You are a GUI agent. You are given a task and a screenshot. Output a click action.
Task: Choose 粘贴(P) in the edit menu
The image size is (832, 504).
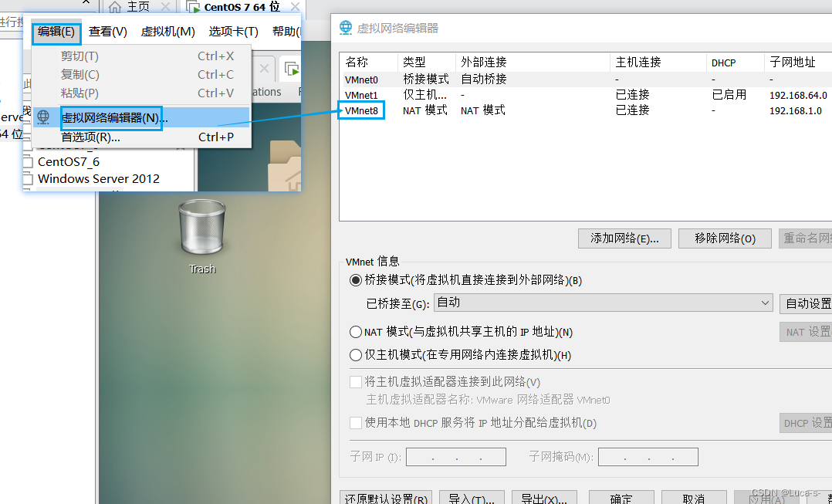(142, 93)
